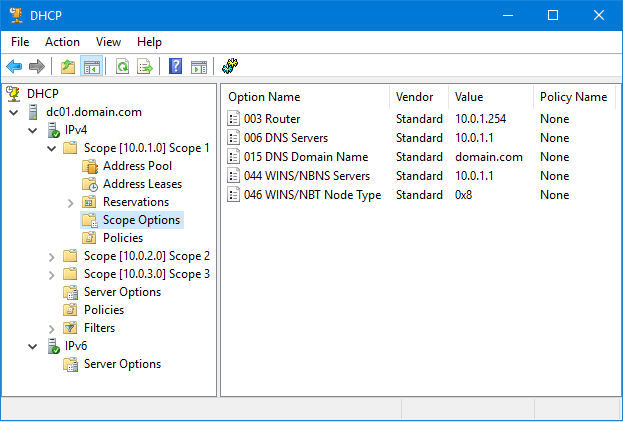Expand the Scope [10.0.2.0] Scope 2 node
The width and height of the screenshot is (624, 422).
52,256
